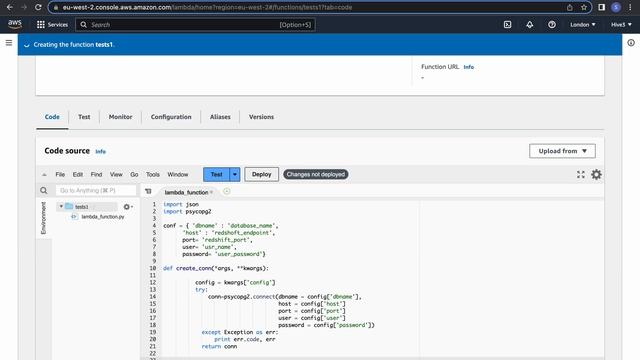Click the share icon in the address bar
The image size is (640, 360).
570,7
